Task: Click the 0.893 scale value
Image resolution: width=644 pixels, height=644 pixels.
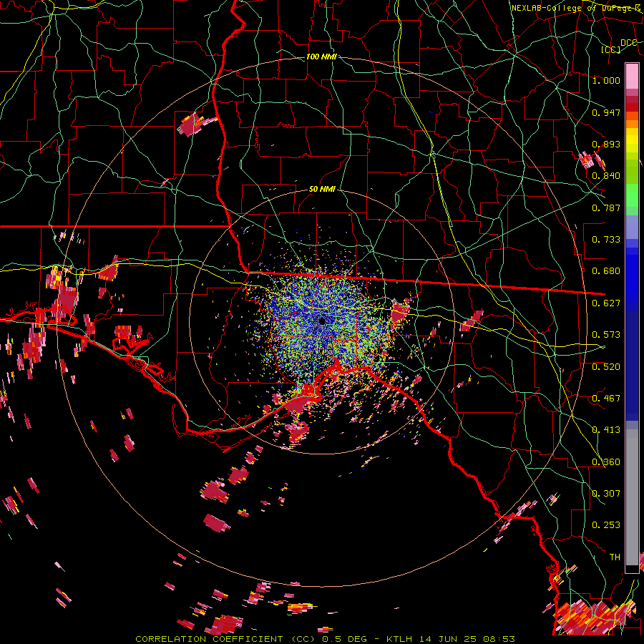Action: click(x=606, y=144)
